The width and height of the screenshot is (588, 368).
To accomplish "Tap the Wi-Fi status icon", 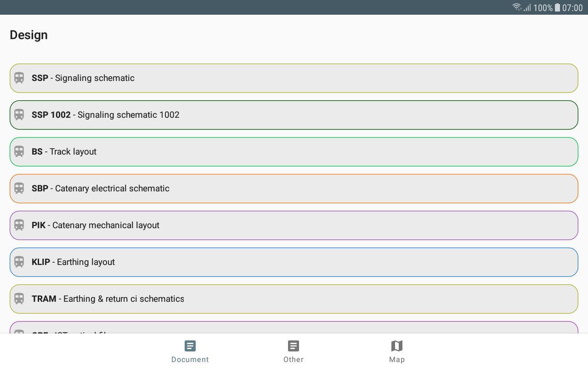I will 517,7.
